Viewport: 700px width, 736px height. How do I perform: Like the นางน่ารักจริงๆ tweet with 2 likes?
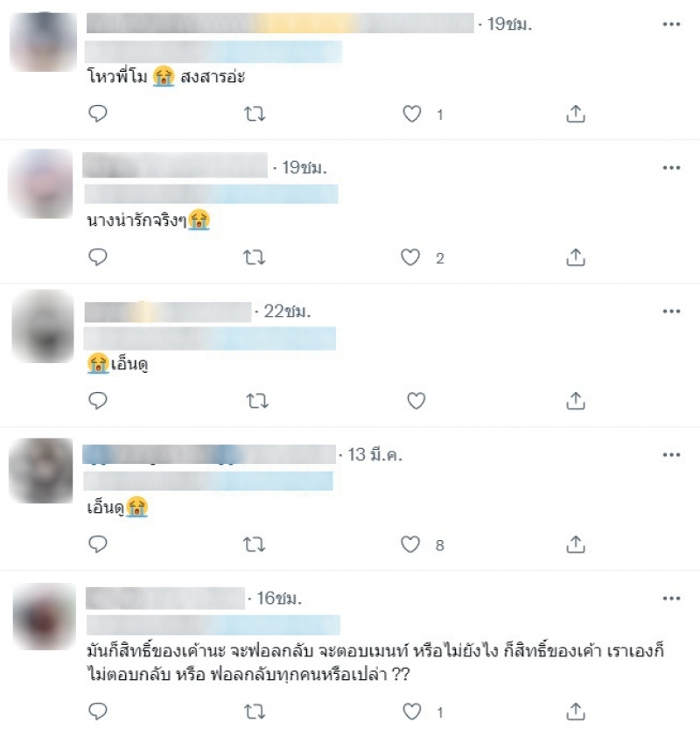click(x=410, y=257)
